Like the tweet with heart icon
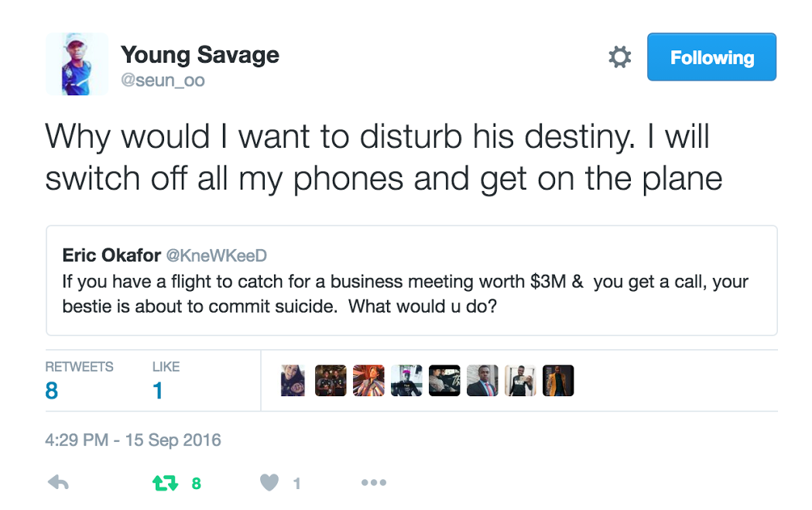 click(269, 484)
